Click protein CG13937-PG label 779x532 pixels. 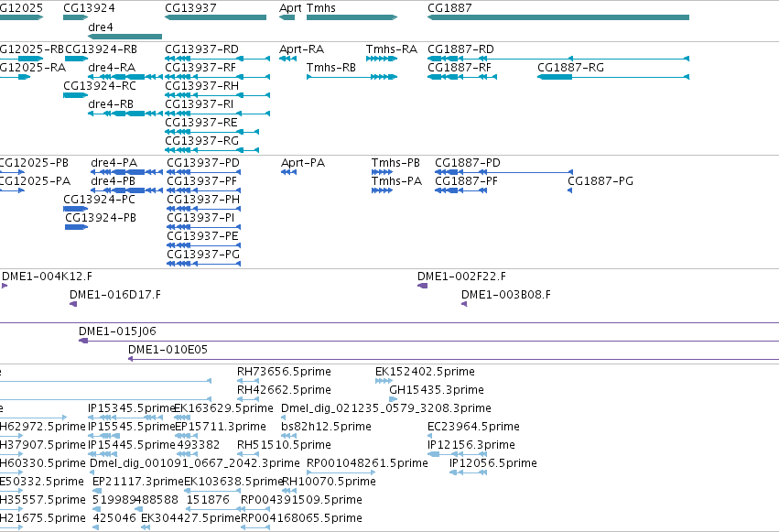204,255
